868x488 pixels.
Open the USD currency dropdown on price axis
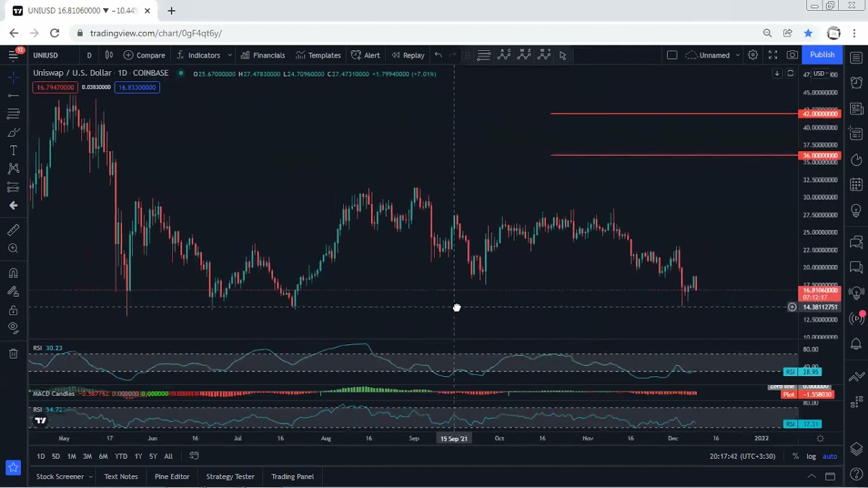(x=821, y=74)
